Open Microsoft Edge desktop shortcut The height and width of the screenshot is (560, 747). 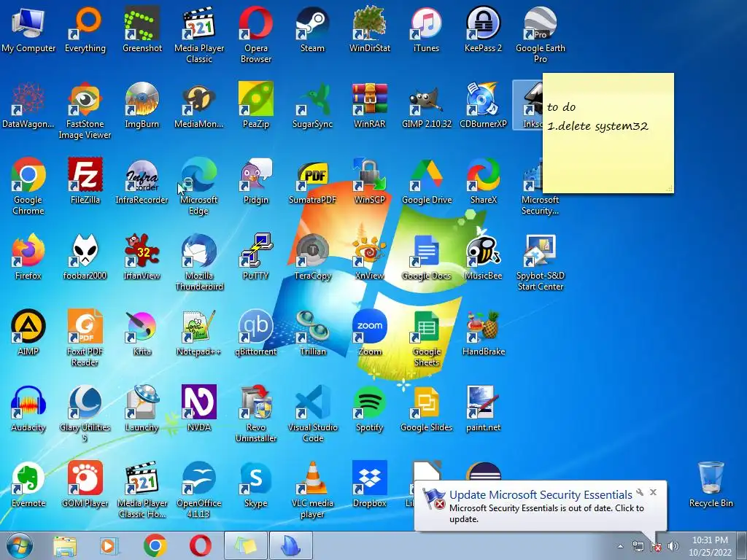(198, 186)
